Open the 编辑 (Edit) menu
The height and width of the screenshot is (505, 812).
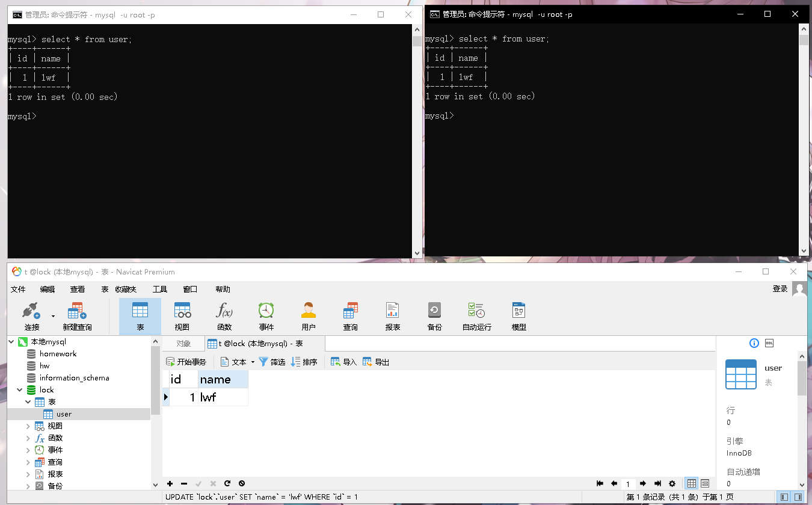[48, 289]
